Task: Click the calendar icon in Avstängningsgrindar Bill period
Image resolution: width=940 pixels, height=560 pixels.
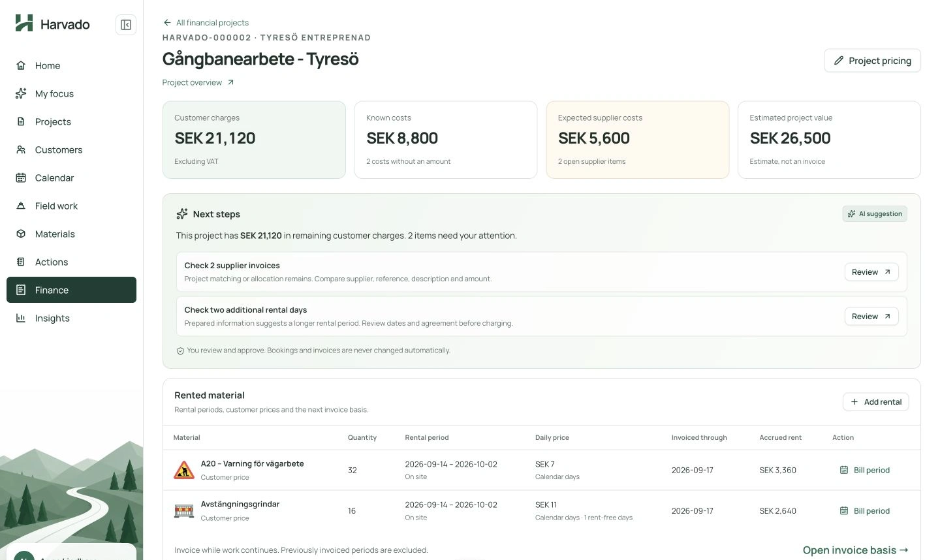Action: tap(844, 511)
